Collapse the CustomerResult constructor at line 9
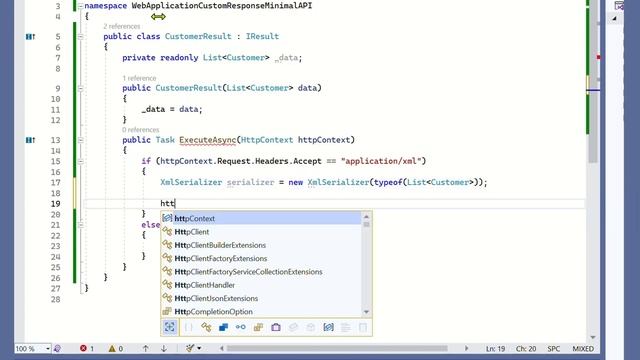The height and width of the screenshot is (360, 640). (80, 88)
